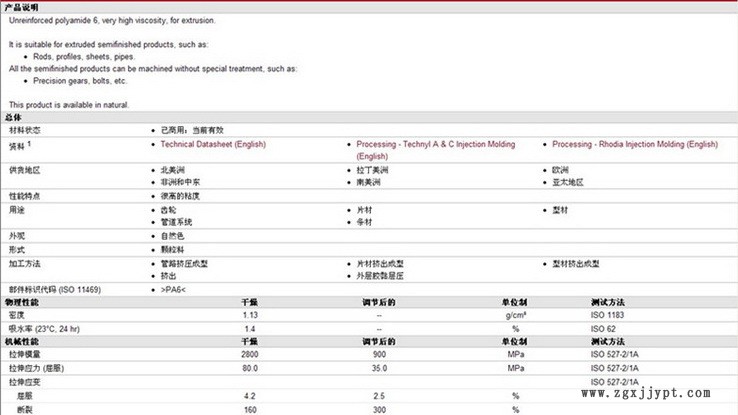
Task: Click the break strain dry value 160
Action: (x=250, y=409)
